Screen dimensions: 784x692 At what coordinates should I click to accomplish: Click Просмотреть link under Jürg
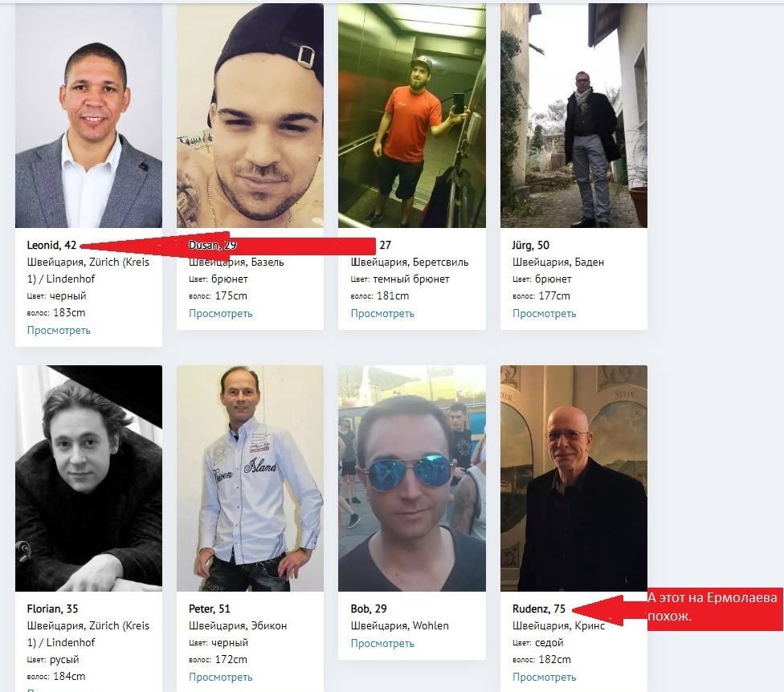coord(544,313)
